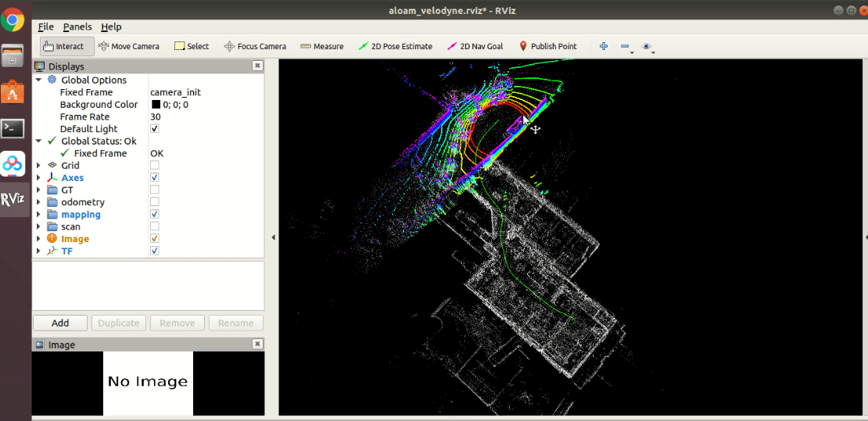Collapse the Global Options section
The height and width of the screenshot is (421, 868).
click(x=39, y=80)
